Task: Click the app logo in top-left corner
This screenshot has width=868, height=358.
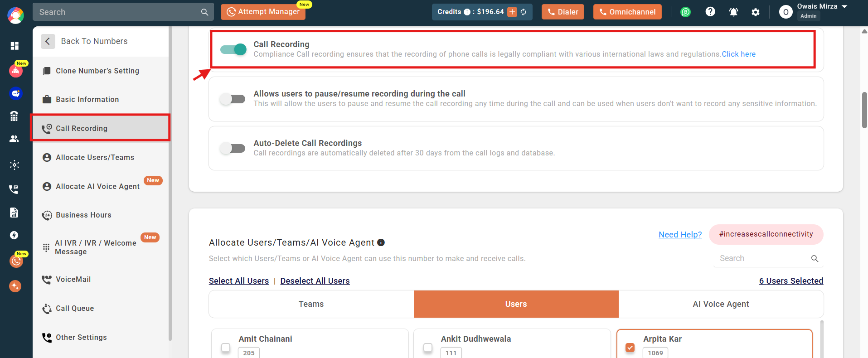Action: 16,15
